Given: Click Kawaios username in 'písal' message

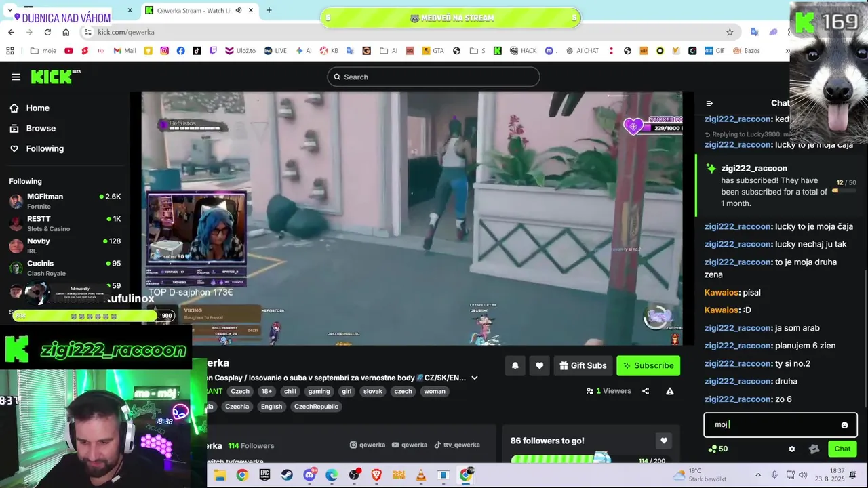Looking at the screenshot, I should 722,293.
